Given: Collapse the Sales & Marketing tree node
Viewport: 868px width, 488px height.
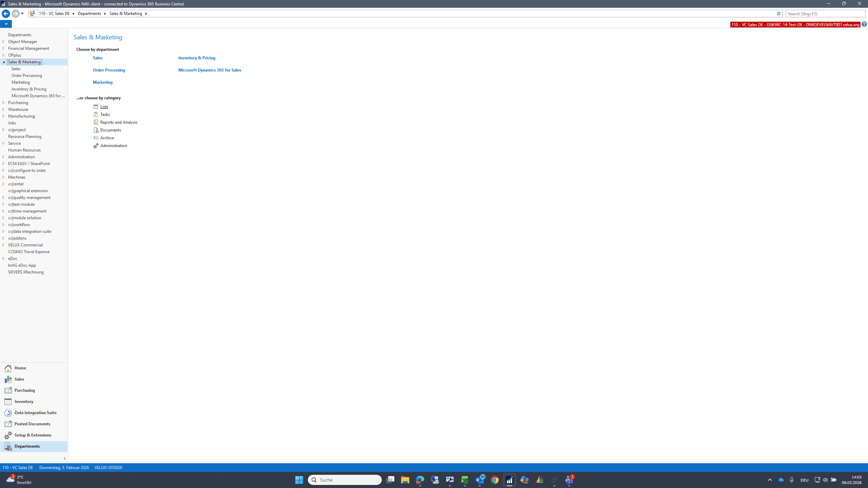Looking at the screenshot, I should 4,62.
